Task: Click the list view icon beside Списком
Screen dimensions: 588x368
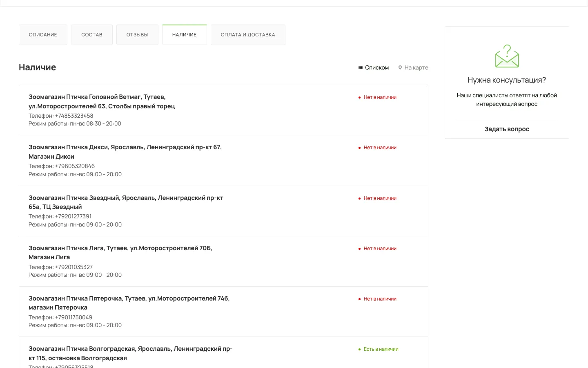Action: coord(361,67)
